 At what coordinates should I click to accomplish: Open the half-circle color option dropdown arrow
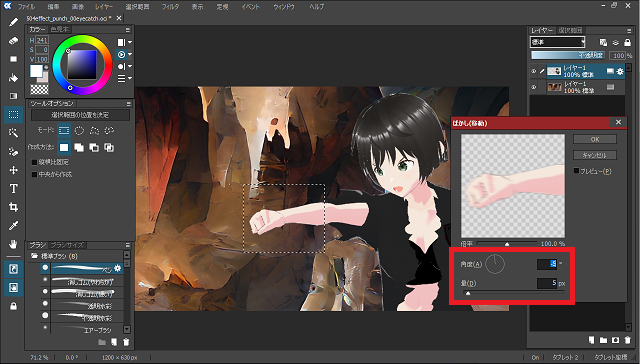tap(130, 66)
